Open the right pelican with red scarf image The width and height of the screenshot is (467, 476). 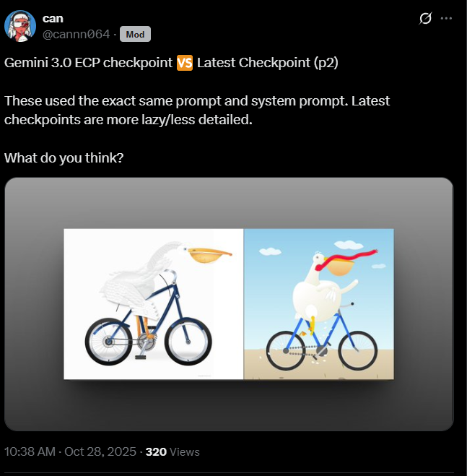tap(319, 304)
